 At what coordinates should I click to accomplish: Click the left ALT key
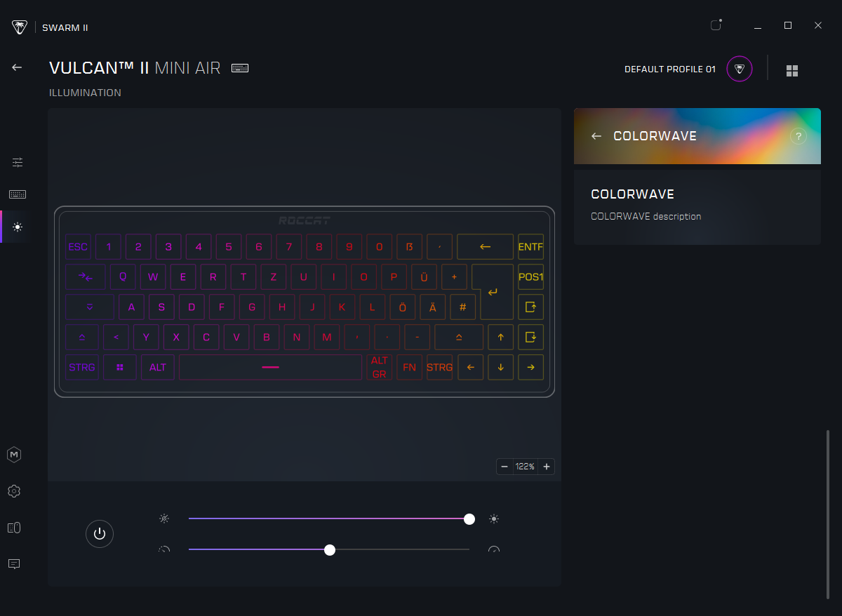158,367
